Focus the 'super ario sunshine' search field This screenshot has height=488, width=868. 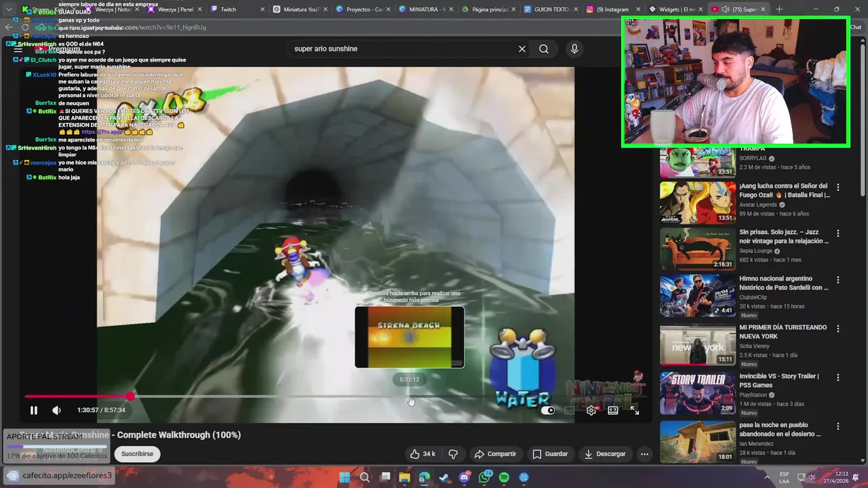pyautogui.click(x=403, y=49)
